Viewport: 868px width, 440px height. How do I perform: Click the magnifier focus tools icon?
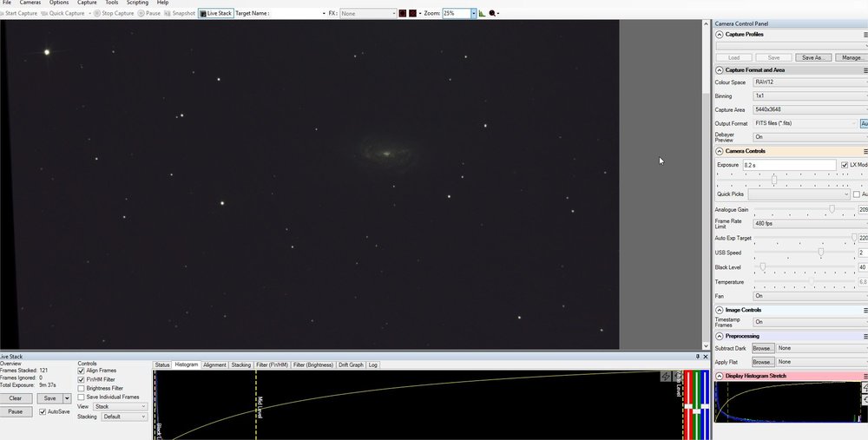tap(492, 13)
